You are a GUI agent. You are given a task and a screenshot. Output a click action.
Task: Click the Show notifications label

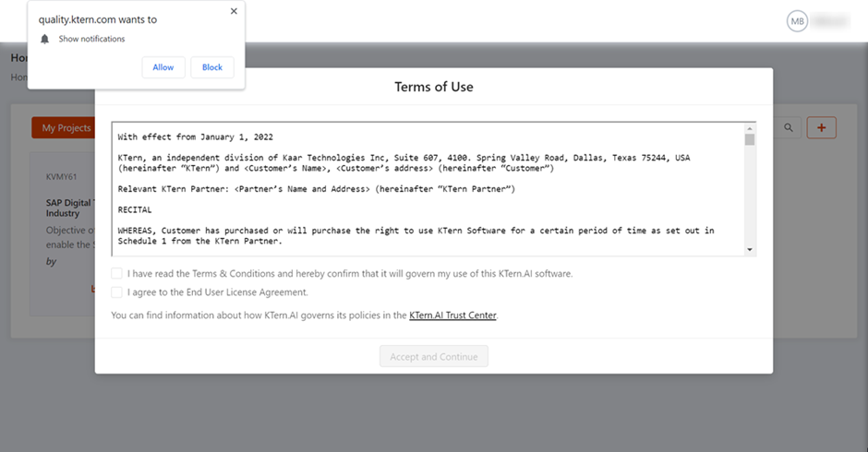point(92,39)
